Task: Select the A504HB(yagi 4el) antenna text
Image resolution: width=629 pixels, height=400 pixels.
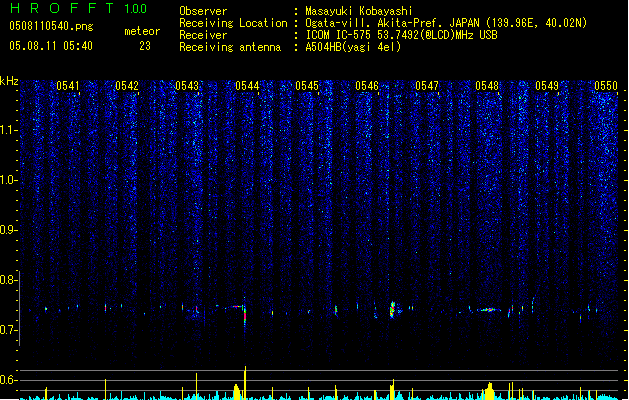Action: (353, 47)
